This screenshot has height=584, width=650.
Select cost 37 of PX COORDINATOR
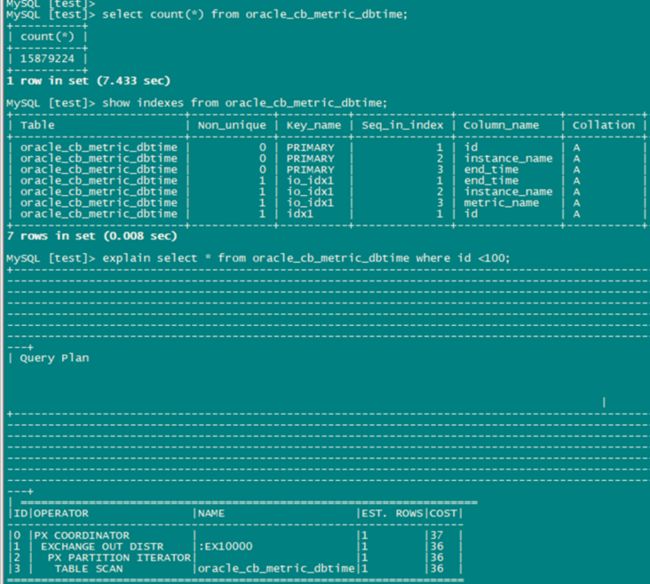[x=437, y=536]
